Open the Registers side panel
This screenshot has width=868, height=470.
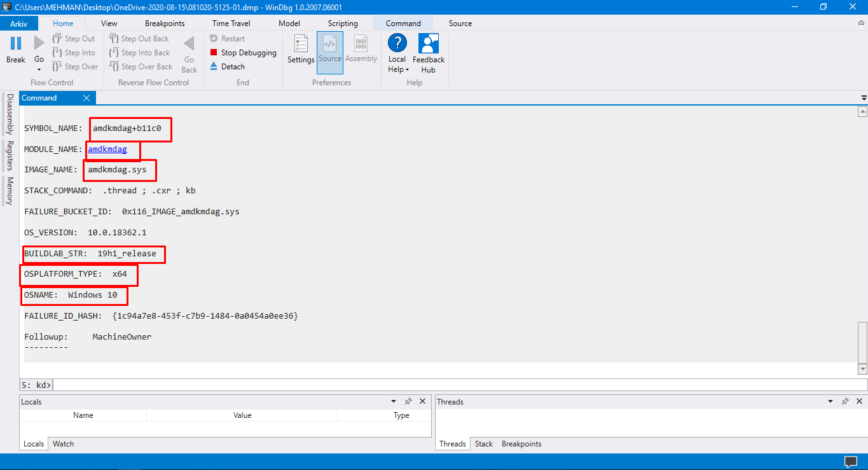pyautogui.click(x=10, y=155)
